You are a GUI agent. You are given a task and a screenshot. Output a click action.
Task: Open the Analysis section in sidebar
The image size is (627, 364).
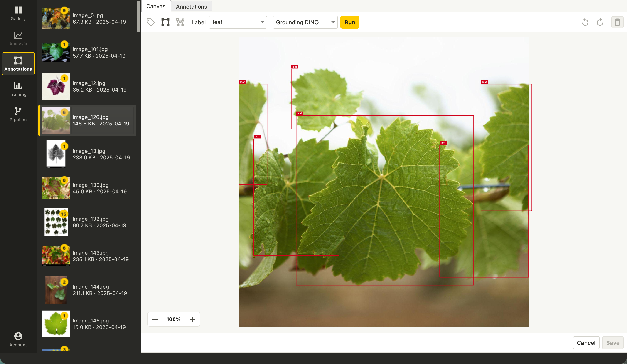click(18, 38)
